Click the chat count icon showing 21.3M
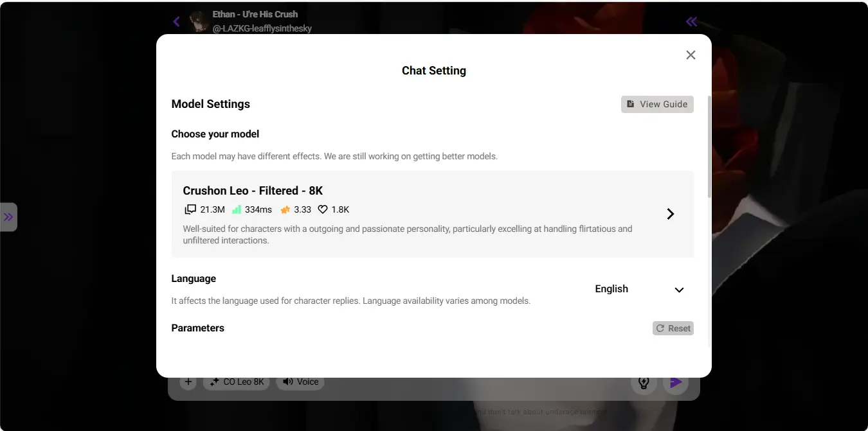 (190, 209)
